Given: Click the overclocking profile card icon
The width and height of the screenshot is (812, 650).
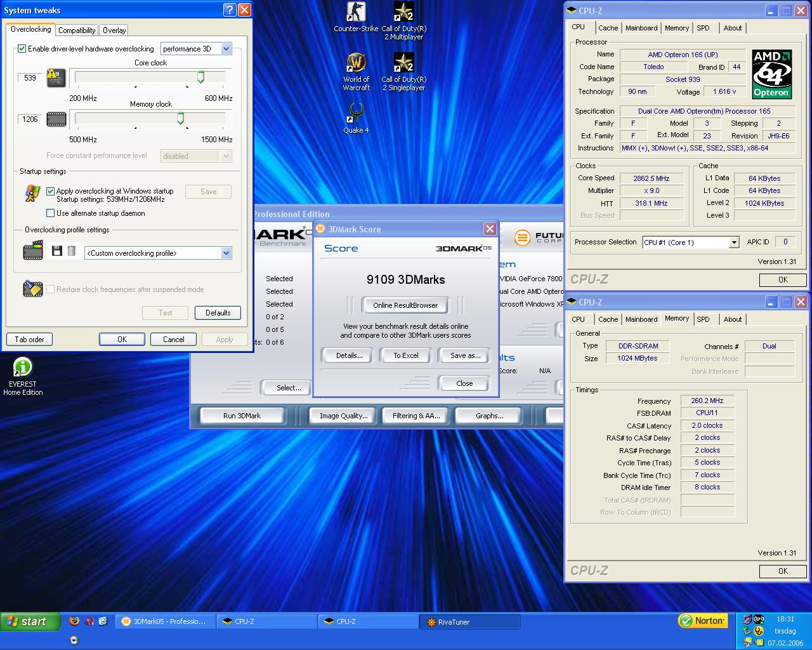Looking at the screenshot, I should (33, 251).
